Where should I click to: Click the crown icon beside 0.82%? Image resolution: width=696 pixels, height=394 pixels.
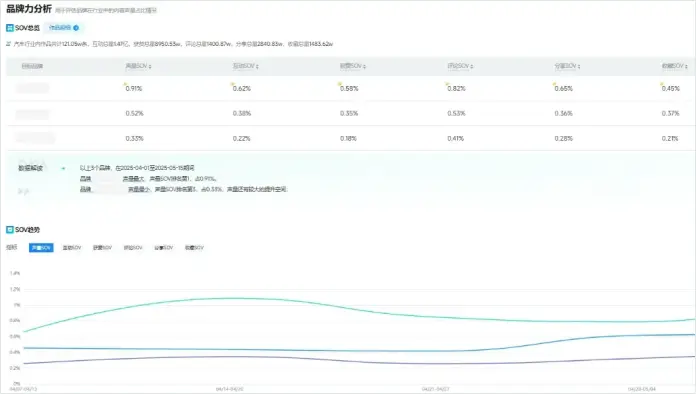click(447, 84)
